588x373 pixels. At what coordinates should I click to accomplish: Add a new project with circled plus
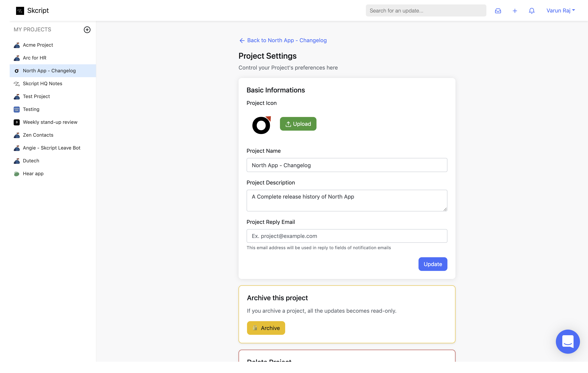(87, 30)
